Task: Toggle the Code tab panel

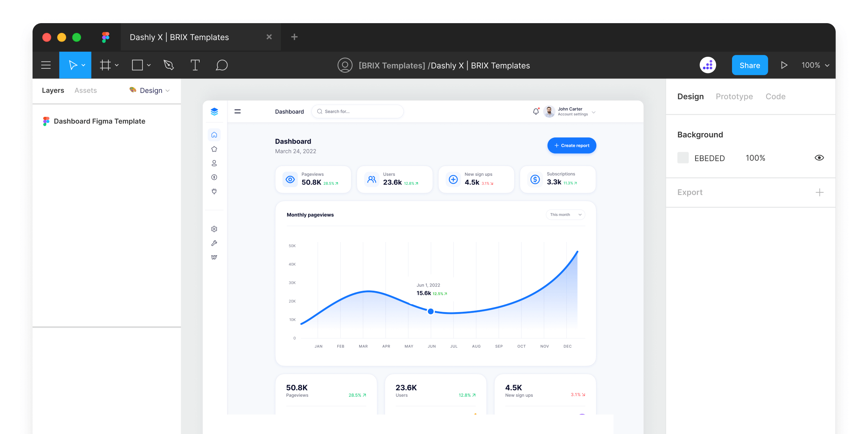Action: 775,96
